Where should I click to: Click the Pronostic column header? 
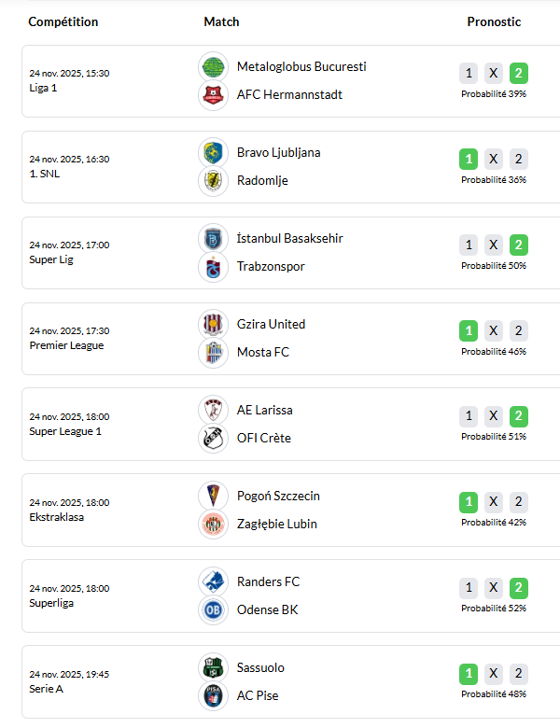tap(494, 21)
